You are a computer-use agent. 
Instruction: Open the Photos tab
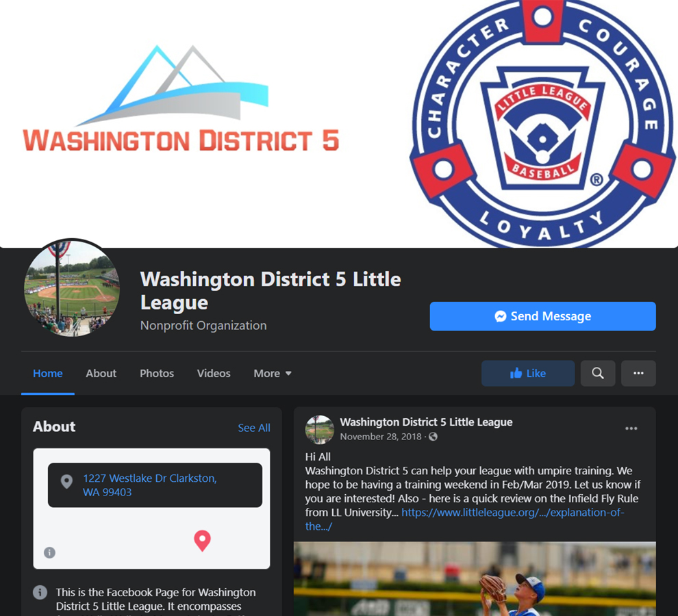coord(157,373)
